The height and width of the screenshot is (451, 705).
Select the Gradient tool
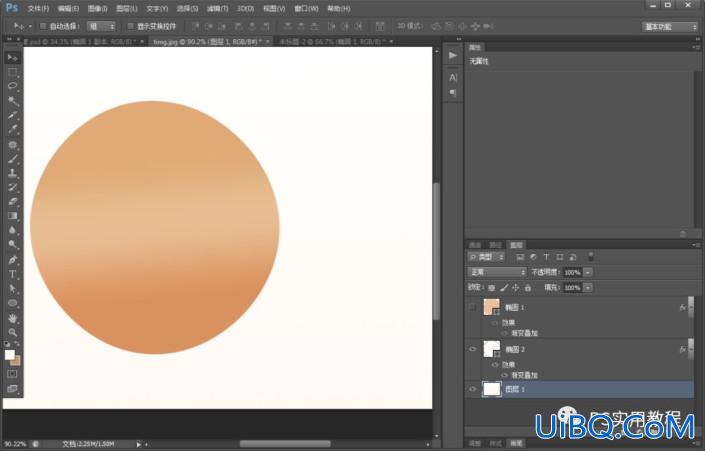coord(12,216)
